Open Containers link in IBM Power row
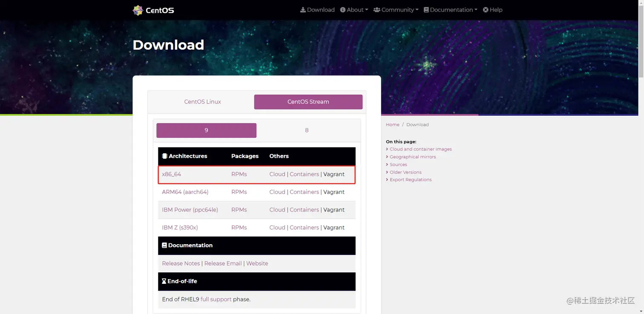The height and width of the screenshot is (314, 644). point(304,210)
